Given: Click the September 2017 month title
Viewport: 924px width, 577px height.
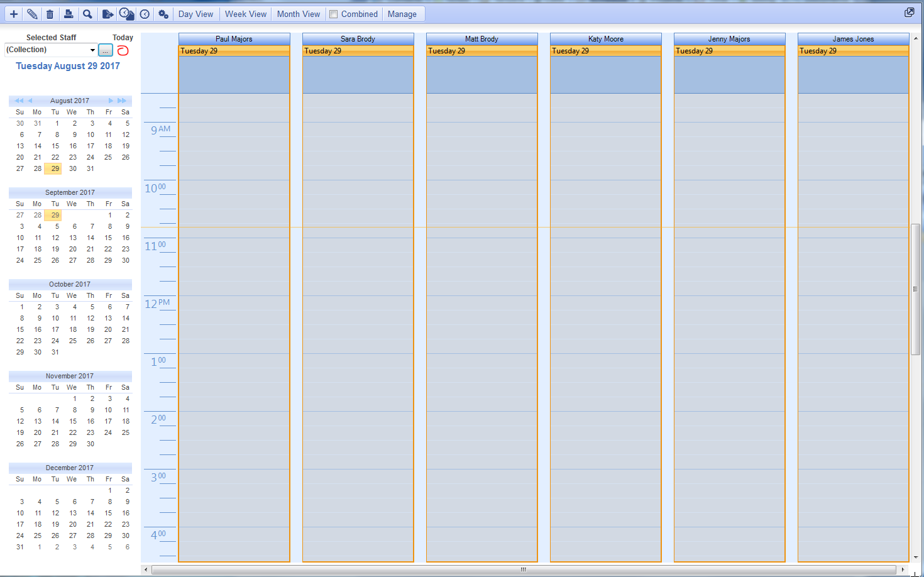Looking at the screenshot, I should [x=70, y=192].
